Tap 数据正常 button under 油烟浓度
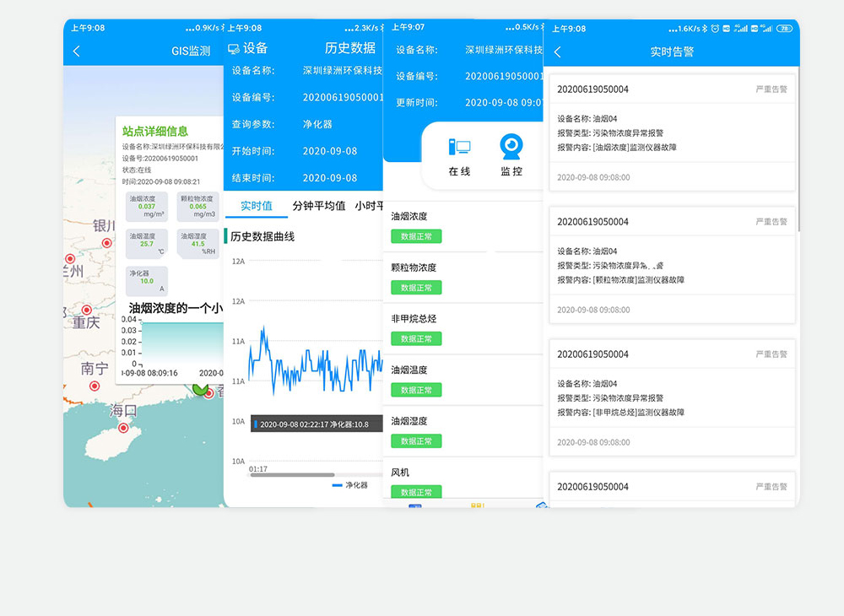The height and width of the screenshot is (616, 844). pos(416,236)
